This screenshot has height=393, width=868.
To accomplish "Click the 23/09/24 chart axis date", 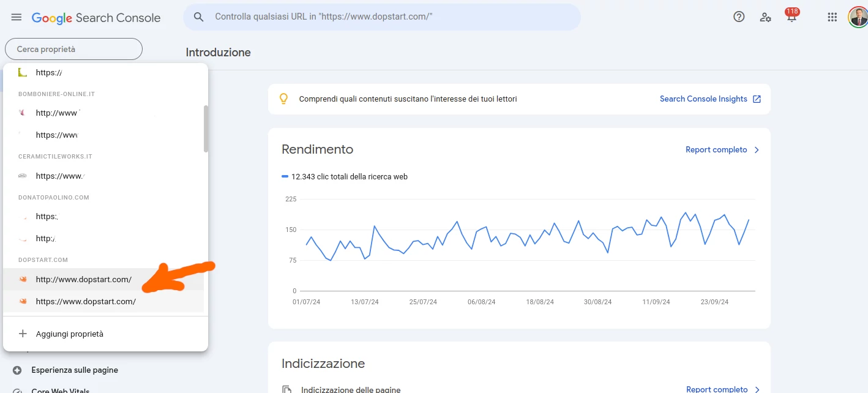I will coord(714,302).
